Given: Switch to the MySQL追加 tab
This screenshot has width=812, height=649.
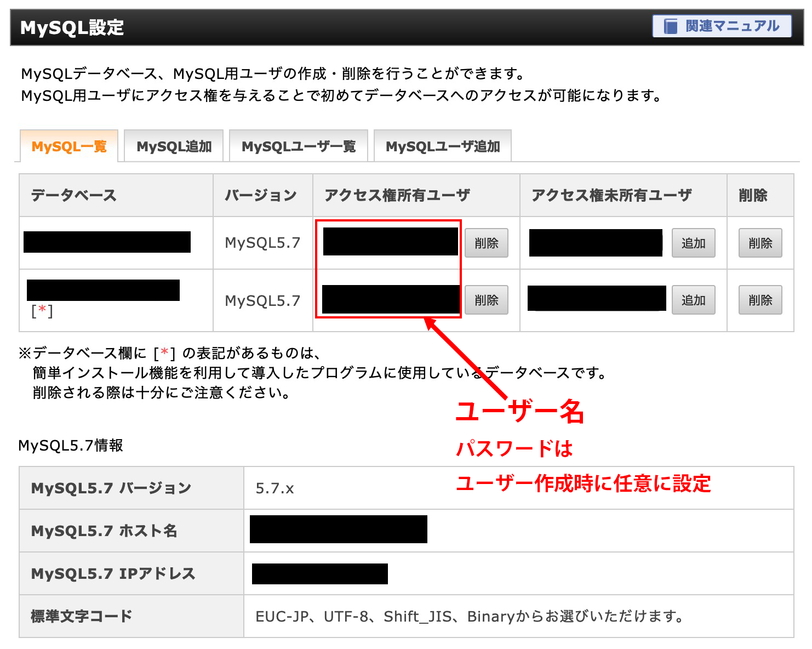Looking at the screenshot, I should pos(173,146).
